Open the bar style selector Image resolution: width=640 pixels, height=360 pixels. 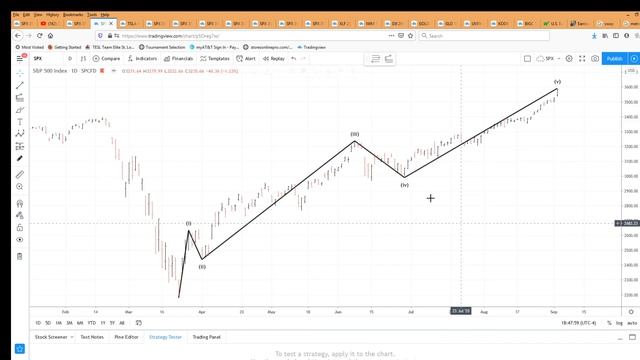(83, 59)
